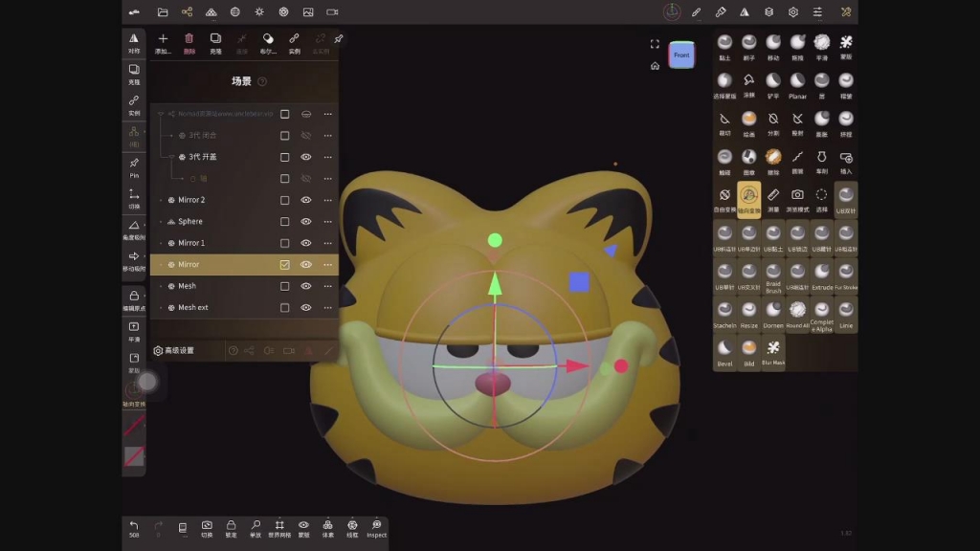Select the Complete Alpha brush
The height and width of the screenshot is (551, 980).
coord(822,314)
